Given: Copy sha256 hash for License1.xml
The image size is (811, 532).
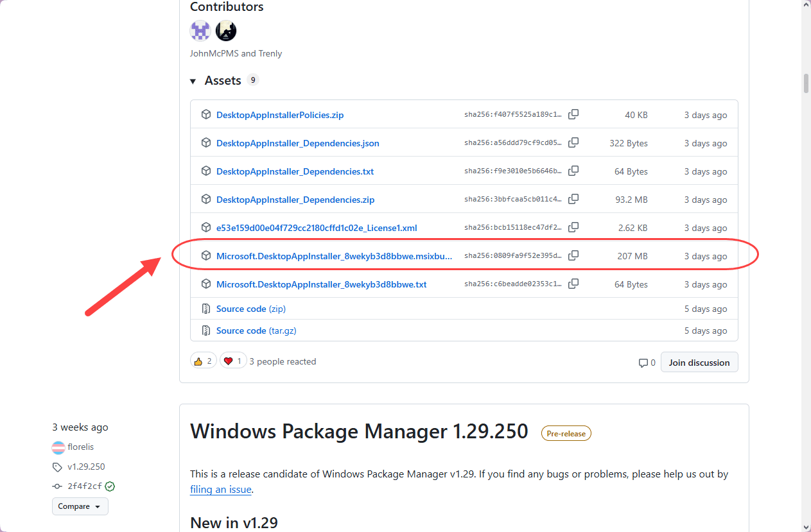Looking at the screenshot, I should click(573, 227).
